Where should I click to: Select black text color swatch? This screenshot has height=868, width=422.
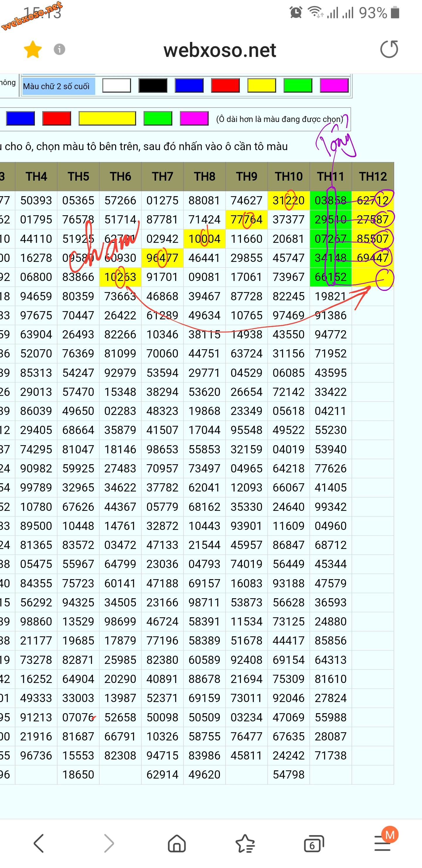point(153,85)
